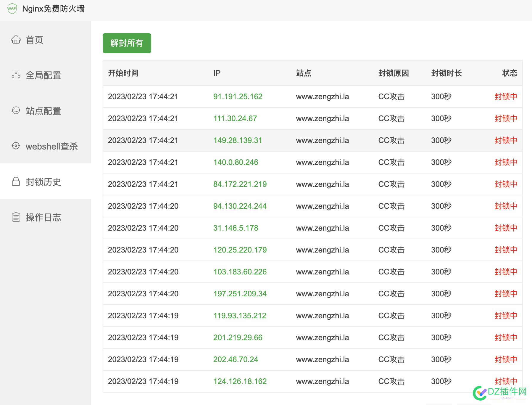
Task: Click site www.zengzhi.la in 31.146.5.178 row
Action: point(323,228)
